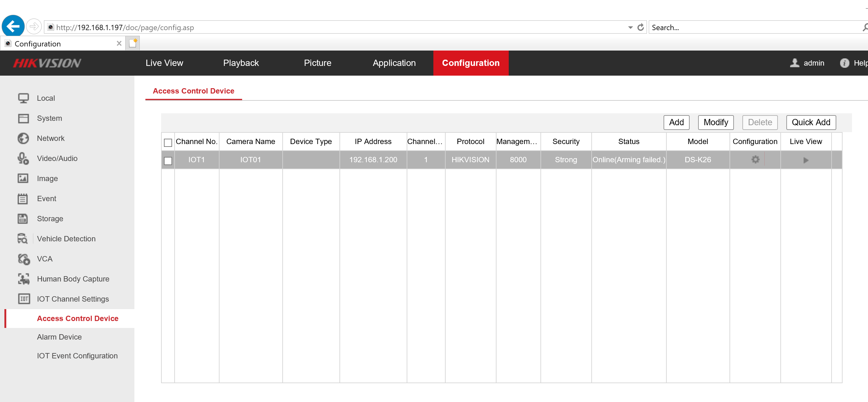Switch to the Playback tab
868x402 pixels.
[241, 62]
